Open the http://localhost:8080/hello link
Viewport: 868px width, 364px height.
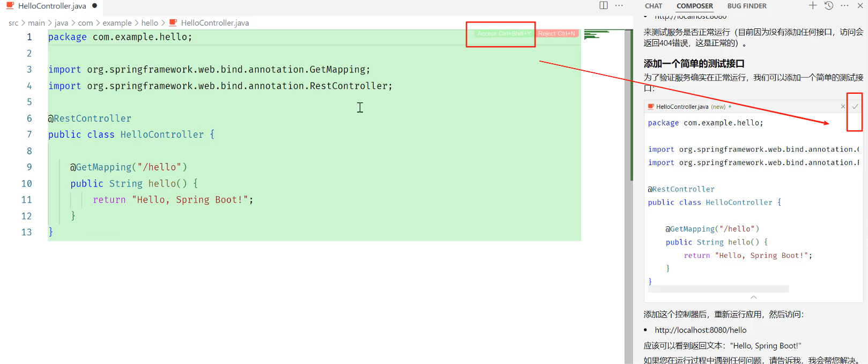click(x=700, y=330)
